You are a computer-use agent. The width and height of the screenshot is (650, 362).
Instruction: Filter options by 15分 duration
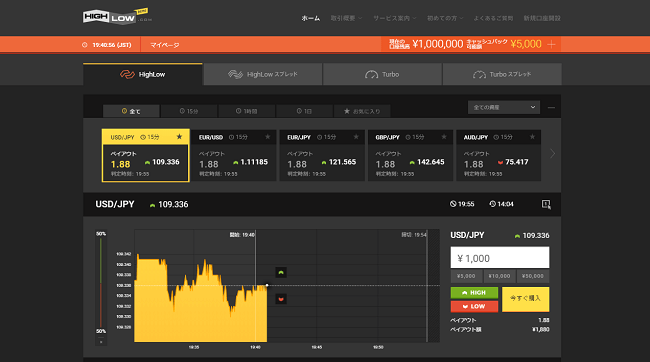coord(189,111)
